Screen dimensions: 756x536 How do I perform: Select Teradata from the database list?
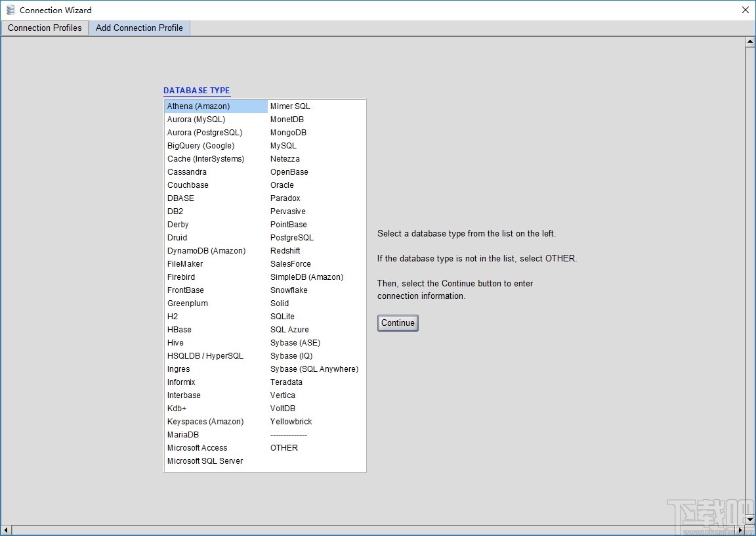[x=286, y=382]
